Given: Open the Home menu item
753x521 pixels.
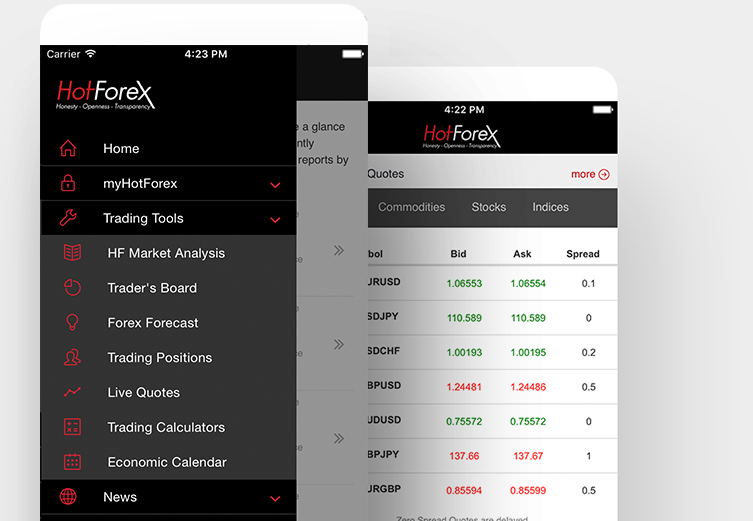Looking at the screenshot, I should tap(168, 148).
